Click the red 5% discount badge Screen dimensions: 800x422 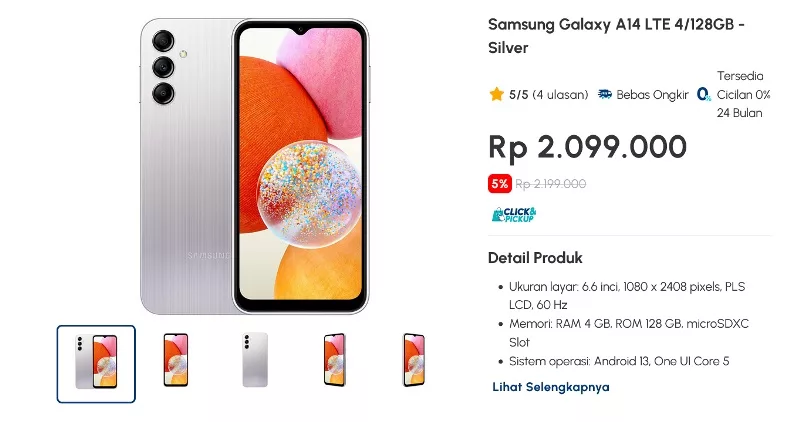tap(499, 184)
